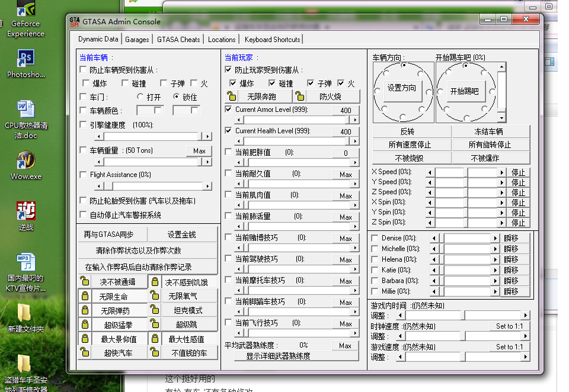Click 清除作弊状态以及作弊次数 button
The image size is (569, 392).
[x=148, y=250]
